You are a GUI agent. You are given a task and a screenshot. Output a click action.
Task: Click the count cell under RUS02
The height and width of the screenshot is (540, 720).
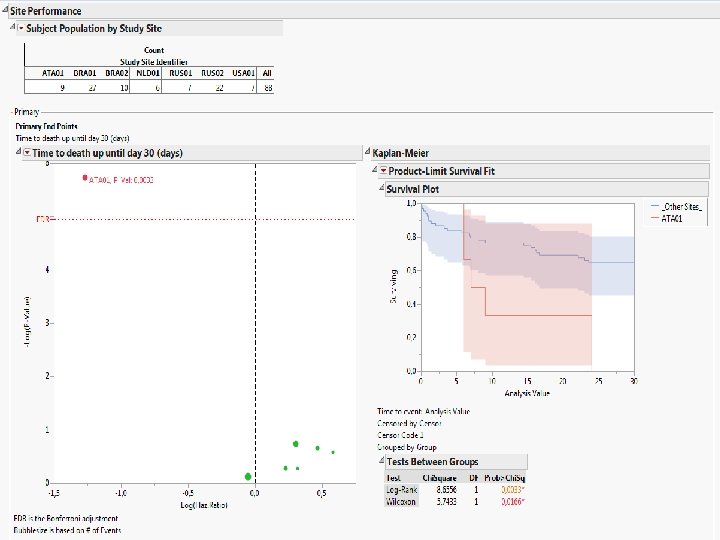pyautogui.click(x=219, y=88)
